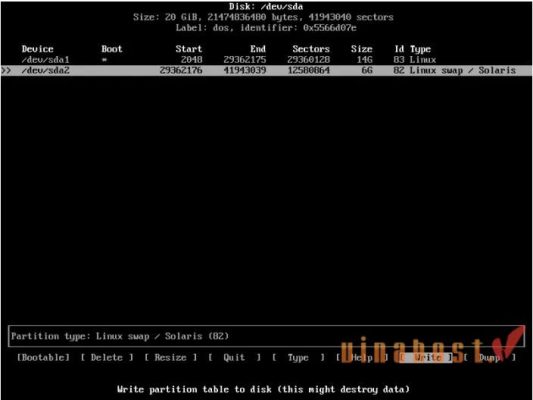Click the 'Partition type: Linux swap / Solaris (82)' info
Viewport: 533px width, 400px height.
(x=120, y=336)
